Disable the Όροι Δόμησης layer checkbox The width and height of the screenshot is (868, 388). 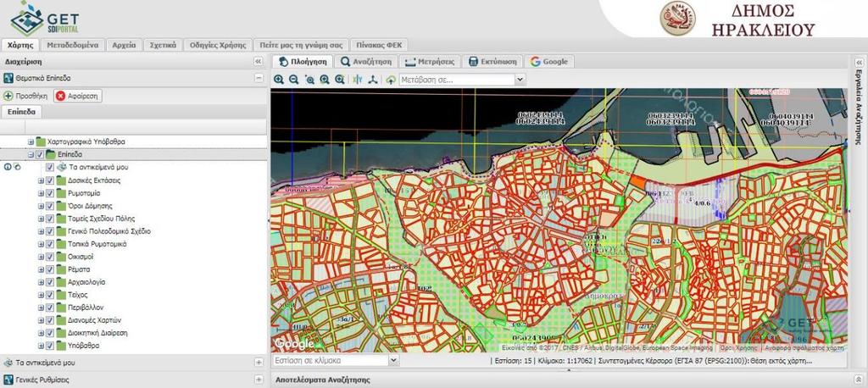coord(50,205)
